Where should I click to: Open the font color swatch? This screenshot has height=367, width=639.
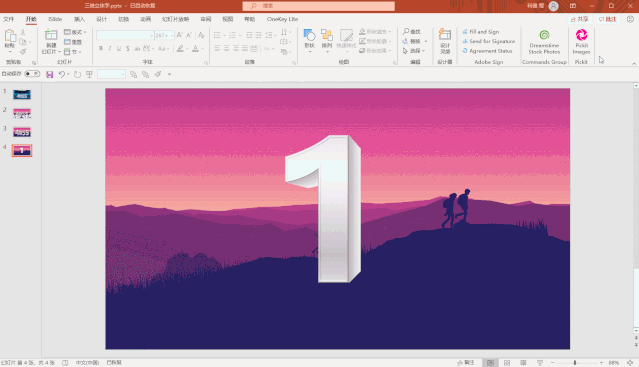195,48
